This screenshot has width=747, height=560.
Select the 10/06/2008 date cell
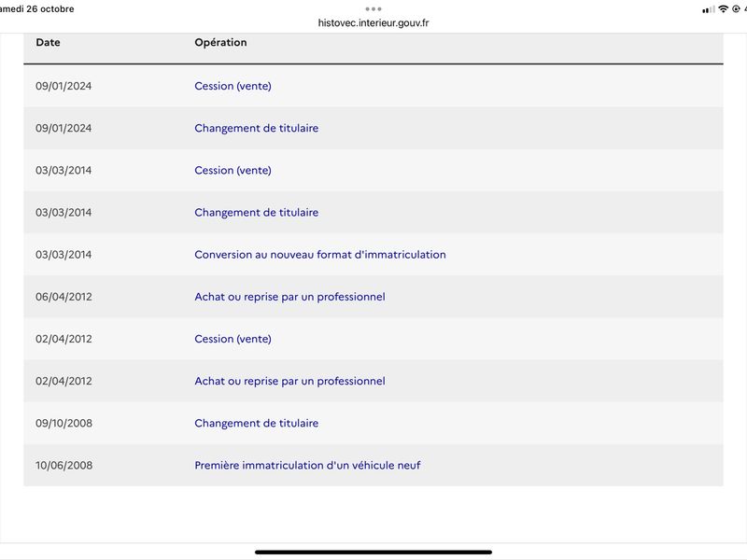[63, 465]
